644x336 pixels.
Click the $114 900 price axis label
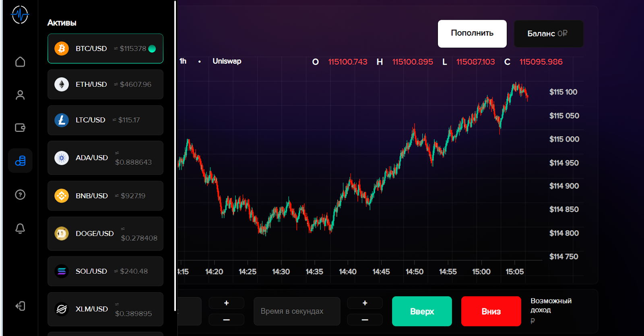(564, 186)
